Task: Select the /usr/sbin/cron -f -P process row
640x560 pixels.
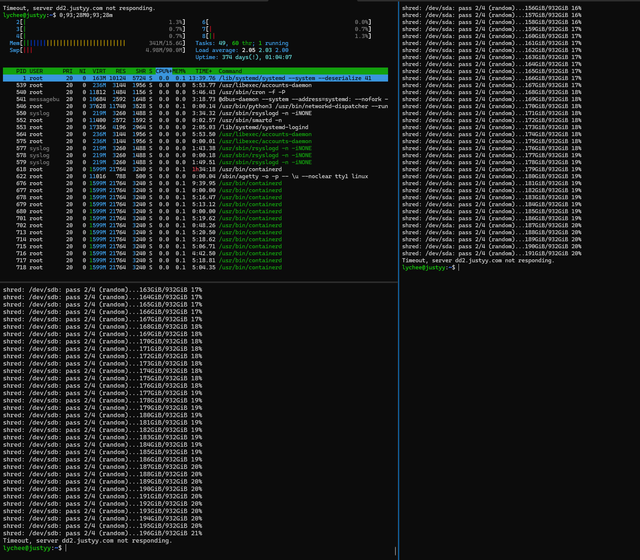Action: click(195, 92)
